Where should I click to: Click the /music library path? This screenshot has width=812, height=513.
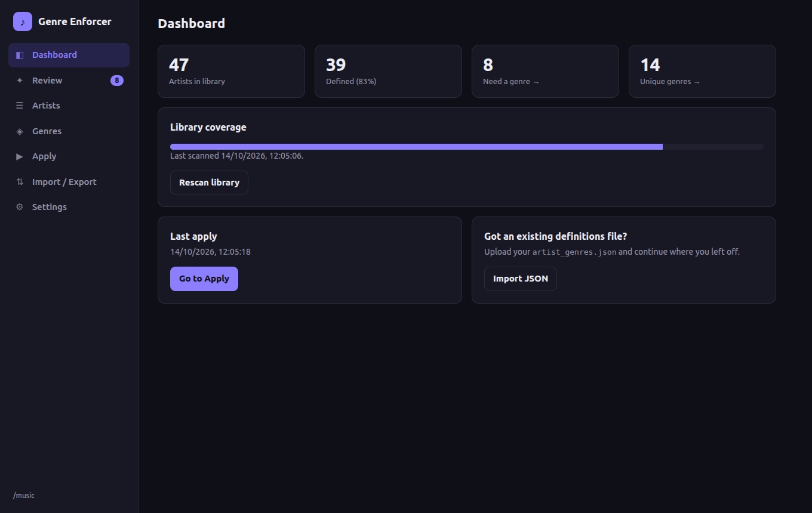tap(24, 496)
